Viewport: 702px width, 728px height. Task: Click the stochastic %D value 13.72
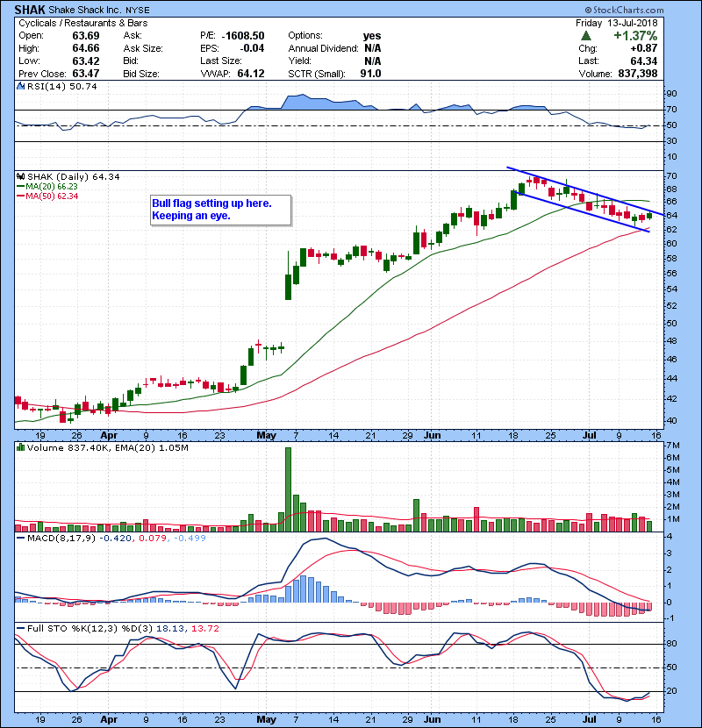[x=205, y=629]
